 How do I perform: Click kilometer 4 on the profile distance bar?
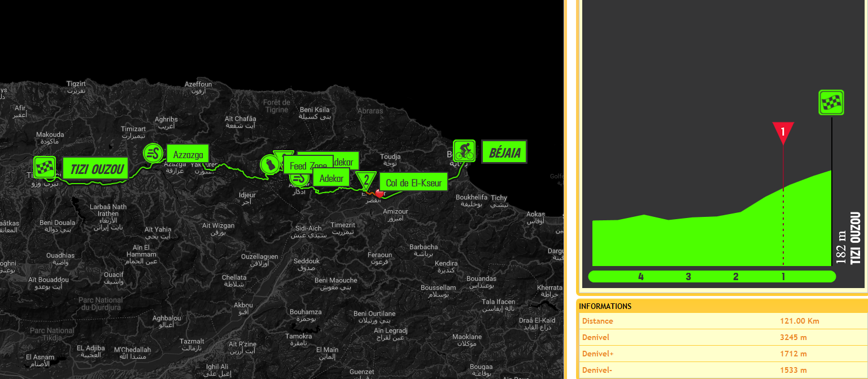click(640, 277)
